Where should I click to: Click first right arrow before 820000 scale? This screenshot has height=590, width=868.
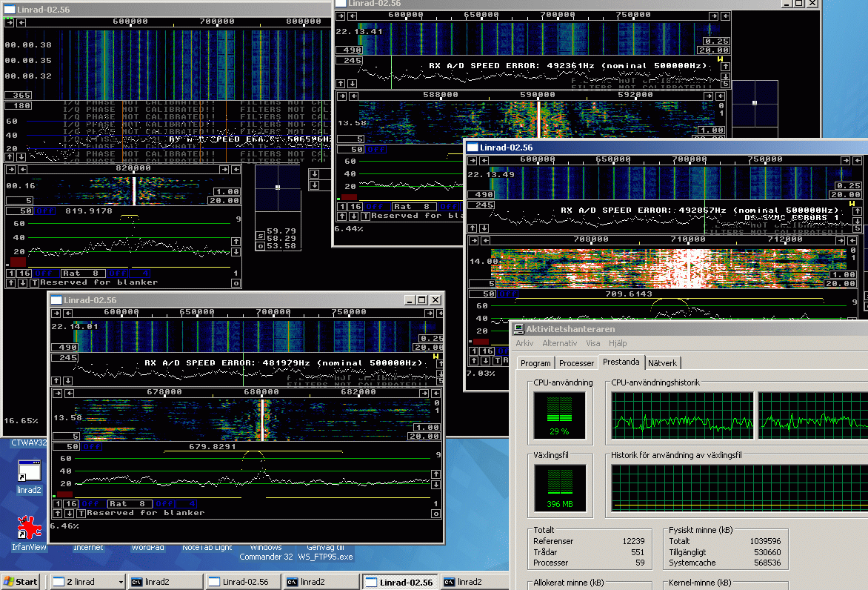point(10,169)
